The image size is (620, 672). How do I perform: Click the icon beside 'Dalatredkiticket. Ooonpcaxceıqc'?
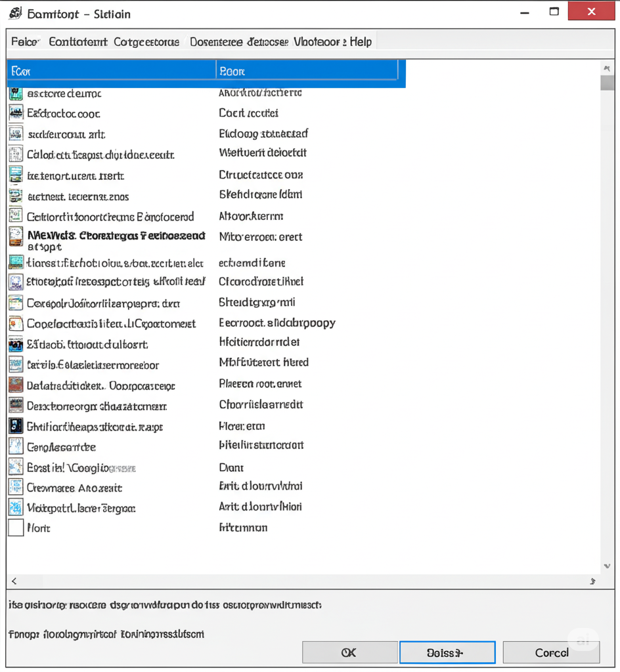pos(16,385)
